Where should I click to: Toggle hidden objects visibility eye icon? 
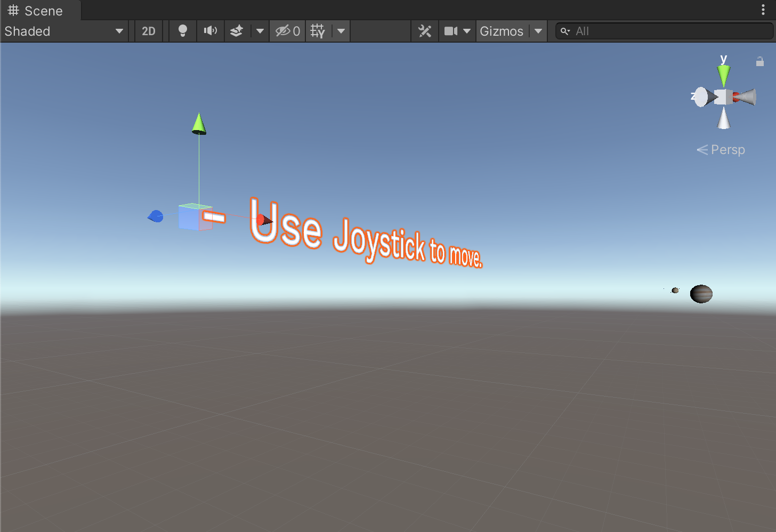tap(287, 31)
